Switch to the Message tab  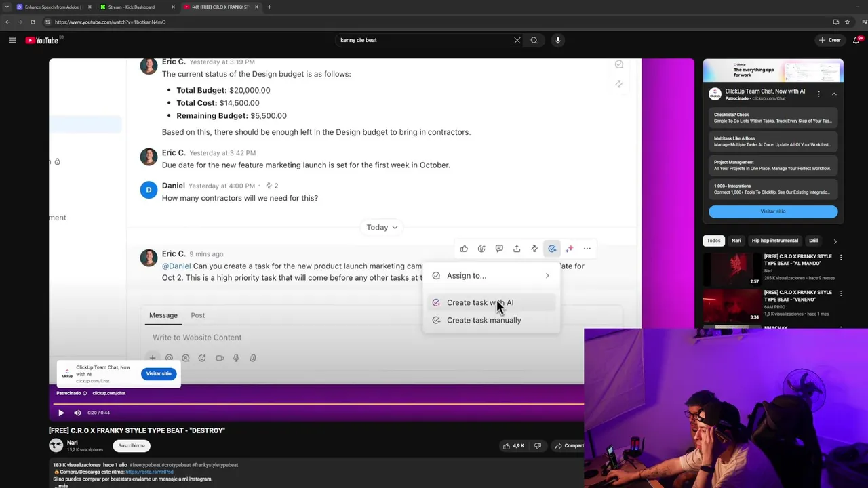point(163,315)
